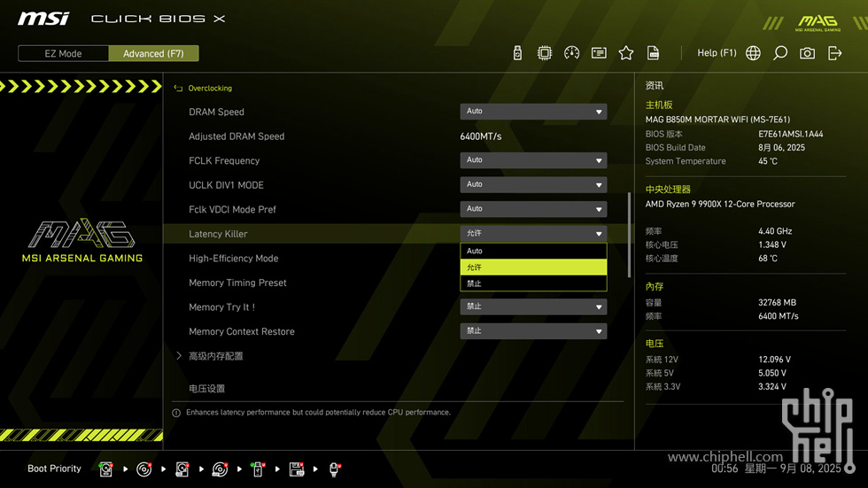The width and height of the screenshot is (868, 488).
Task: Click the AMD Ryzen 9 9900X processor name
Action: point(719,205)
